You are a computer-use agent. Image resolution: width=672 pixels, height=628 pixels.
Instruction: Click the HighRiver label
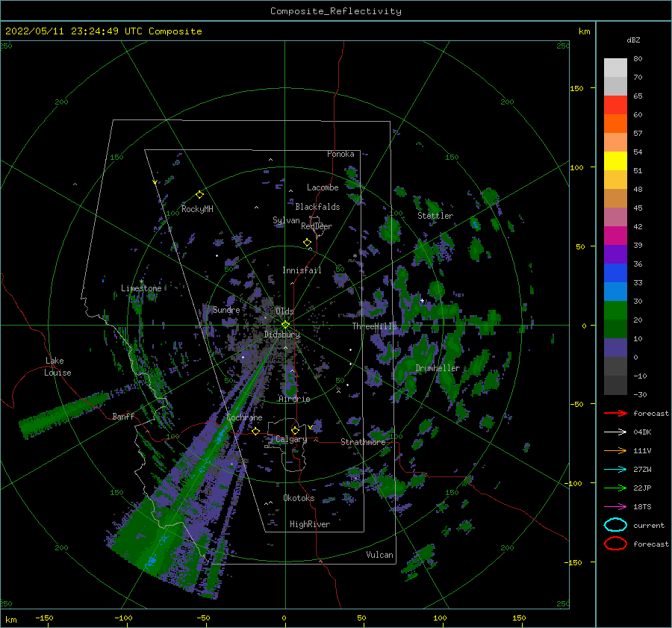coord(310,524)
